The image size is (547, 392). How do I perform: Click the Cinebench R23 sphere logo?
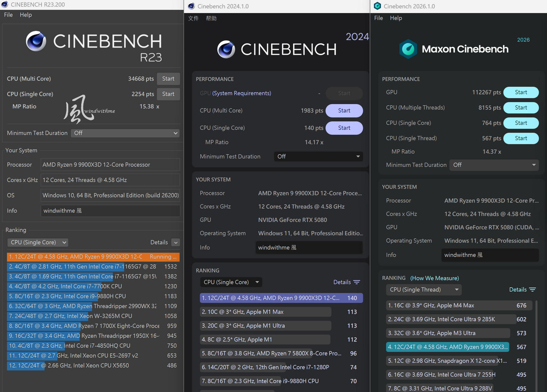(36, 41)
